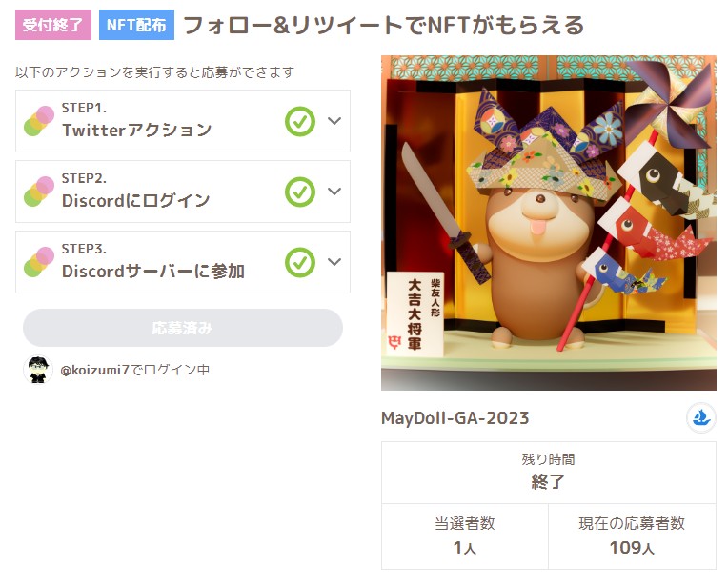Click the MayDoll-GA-2023 title
The height and width of the screenshot is (586, 728).
(x=455, y=418)
